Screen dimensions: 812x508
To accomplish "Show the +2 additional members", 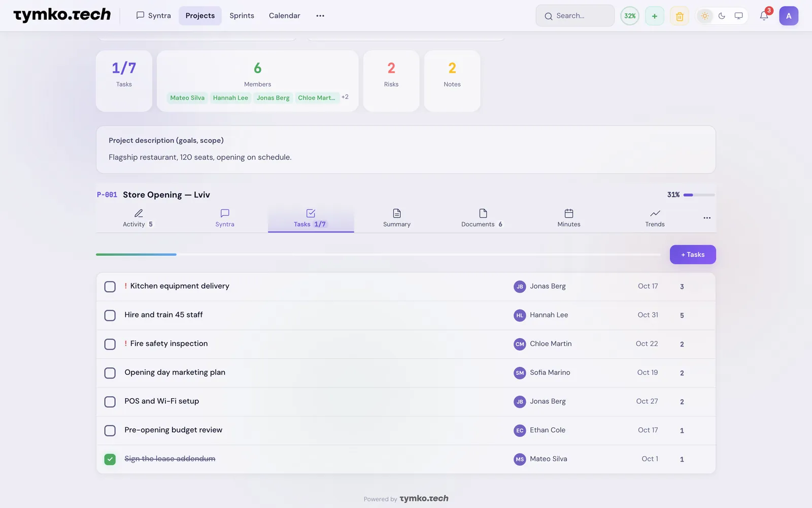I will (x=345, y=97).
